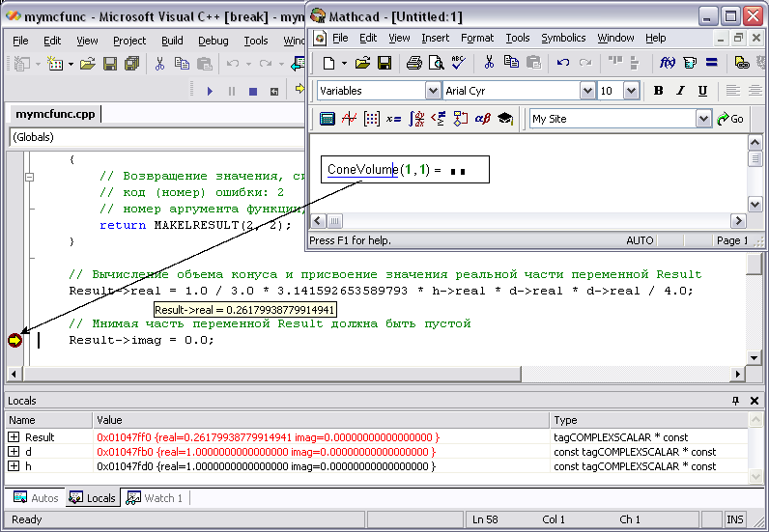Open Symbolics menu in Mathcad
Viewport: 769px width, 532px height.
click(563, 39)
